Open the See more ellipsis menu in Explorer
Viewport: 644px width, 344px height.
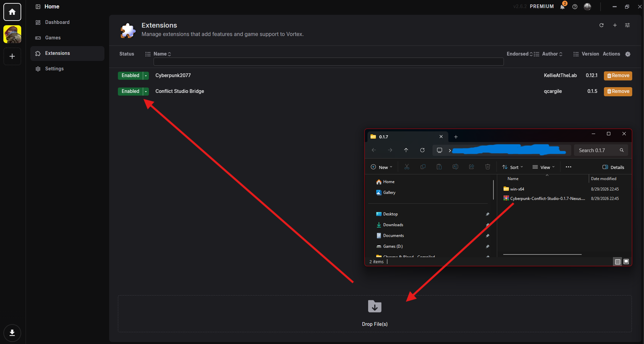point(569,167)
